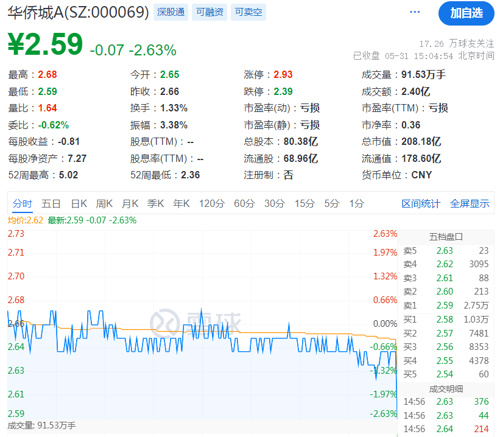Open the three-dot more options menu
This screenshot has width=500, height=437.
[x=414, y=12]
